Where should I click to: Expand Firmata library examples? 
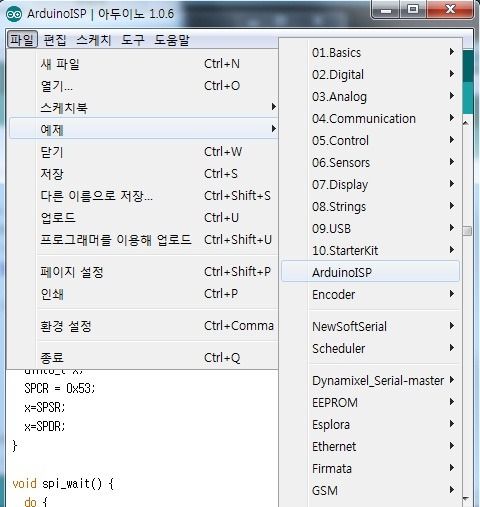(x=370, y=468)
